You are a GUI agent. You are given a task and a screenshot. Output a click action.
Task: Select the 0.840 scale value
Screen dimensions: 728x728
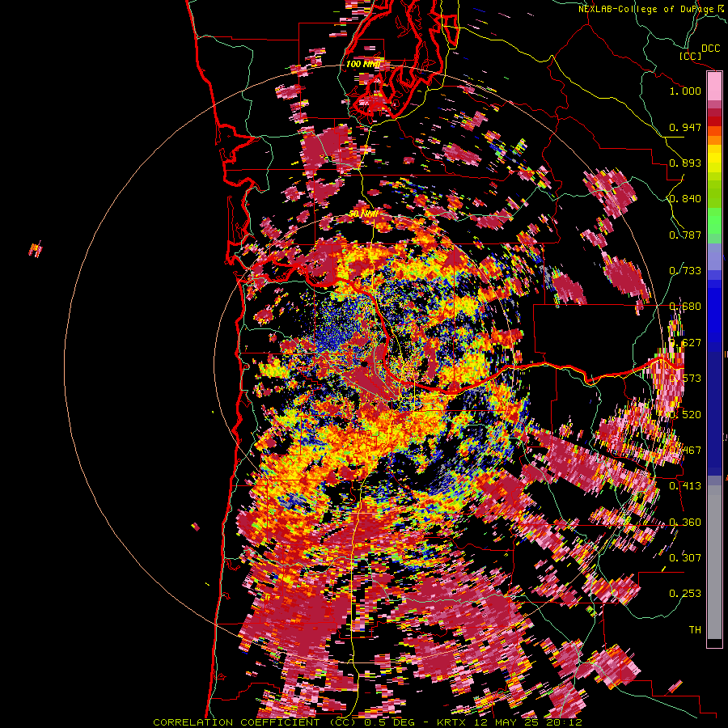tap(685, 199)
